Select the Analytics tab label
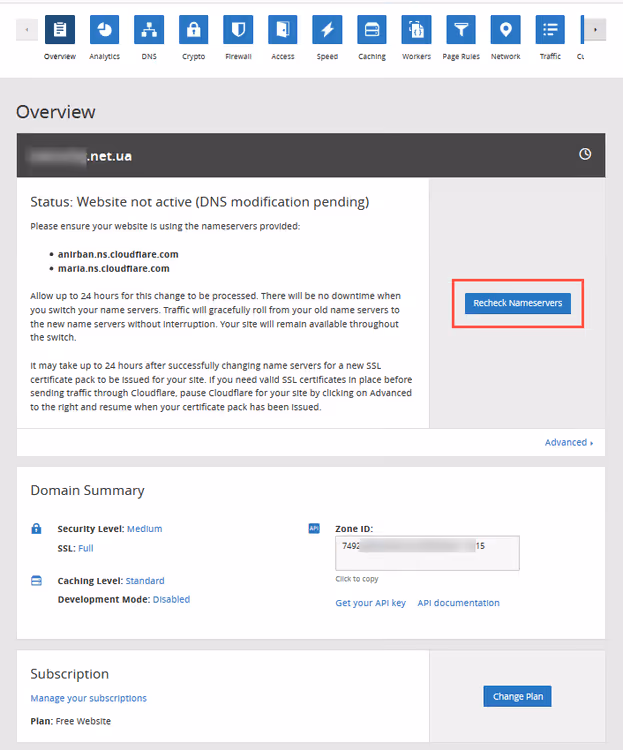Image resolution: width=623 pixels, height=750 pixels. click(104, 56)
